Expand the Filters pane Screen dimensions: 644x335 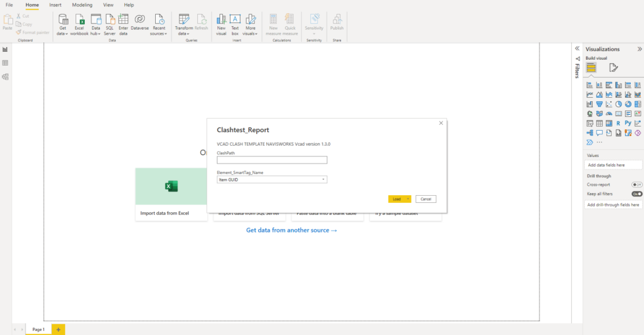point(577,49)
